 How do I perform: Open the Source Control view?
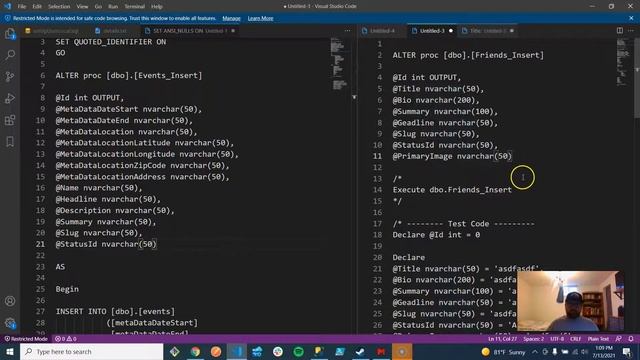point(10,76)
